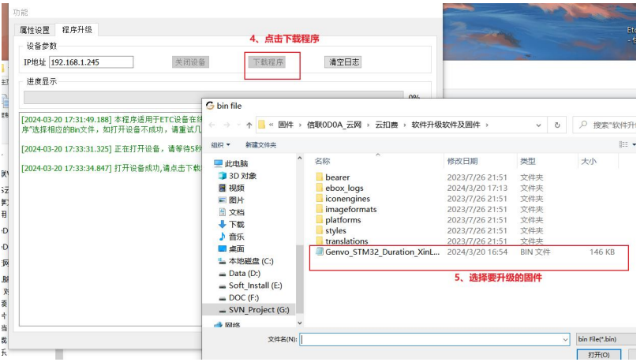Select the imageformats folder
644x362 pixels.
350,209
